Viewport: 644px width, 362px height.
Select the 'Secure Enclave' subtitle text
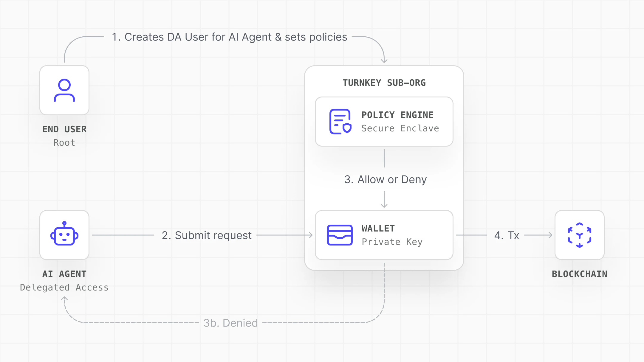coord(400,128)
